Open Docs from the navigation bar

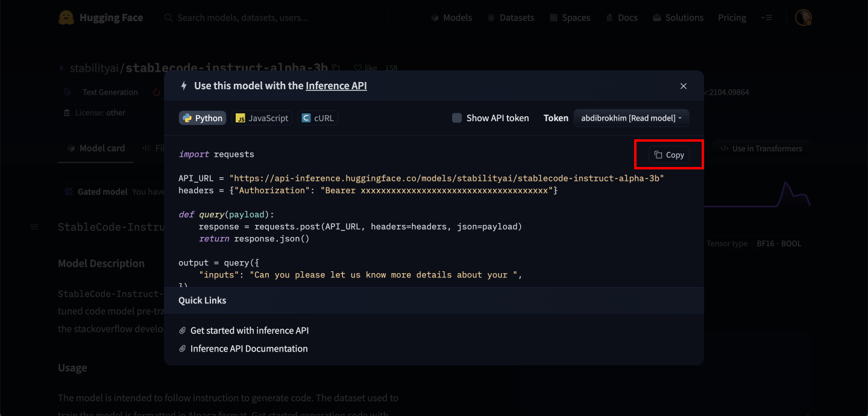(621, 17)
